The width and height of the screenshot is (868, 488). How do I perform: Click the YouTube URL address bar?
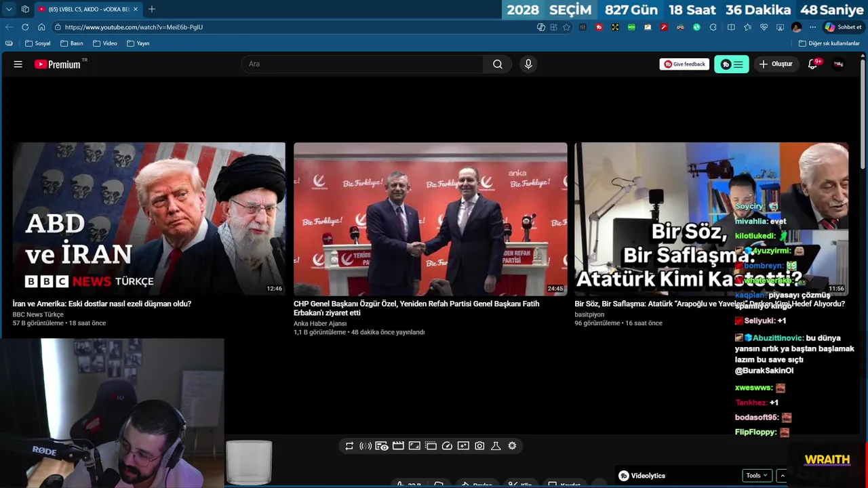coord(292,27)
